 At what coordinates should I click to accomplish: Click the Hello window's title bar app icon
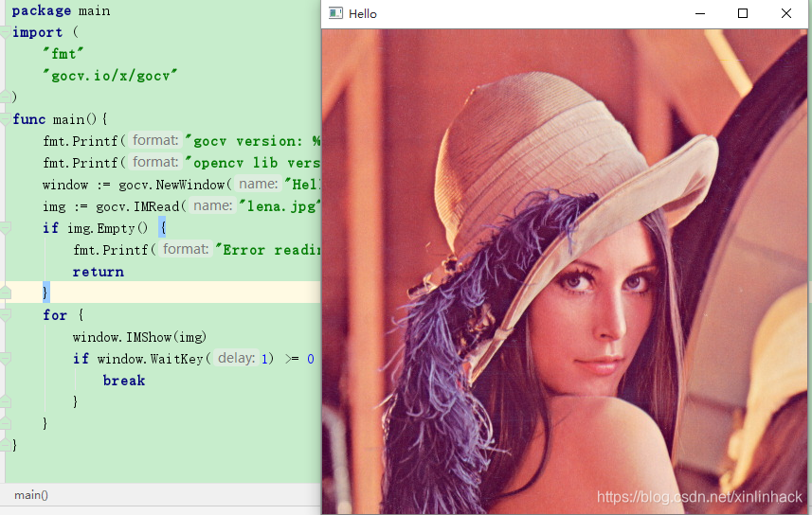click(x=335, y=13)
